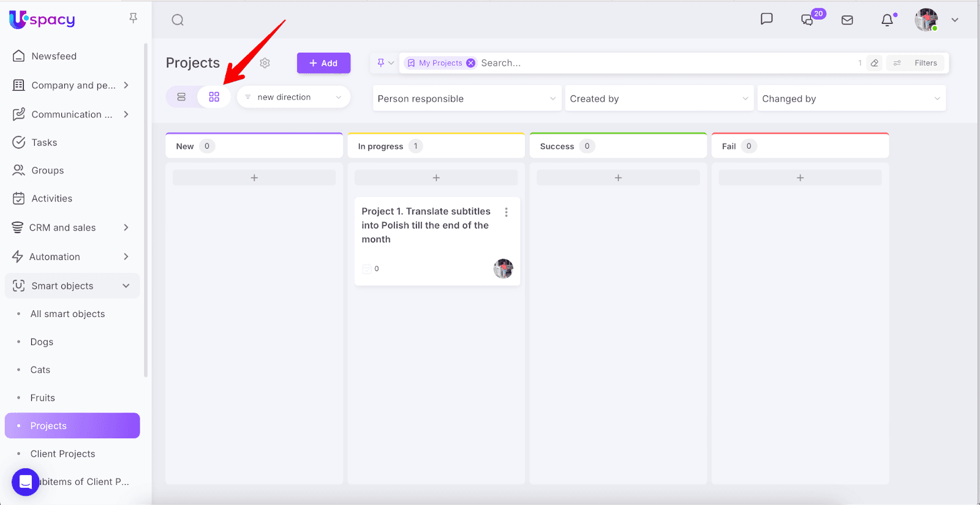Expand the new direction funnel dropdown
The image size is (980, 505).
tap(293, 97)
